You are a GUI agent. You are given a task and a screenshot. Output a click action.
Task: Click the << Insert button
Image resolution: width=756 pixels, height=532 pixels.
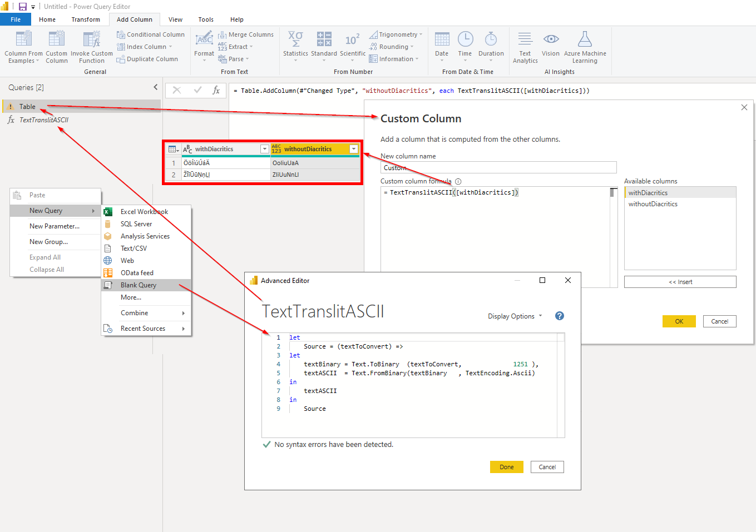click(x=680, y=282)
